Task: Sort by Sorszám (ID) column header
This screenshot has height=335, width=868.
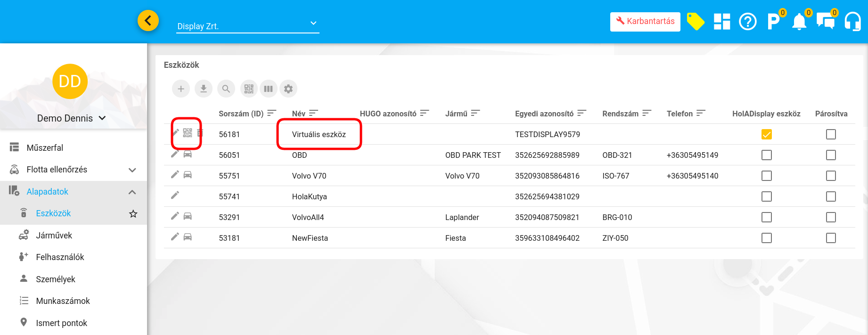Action: 241,114
